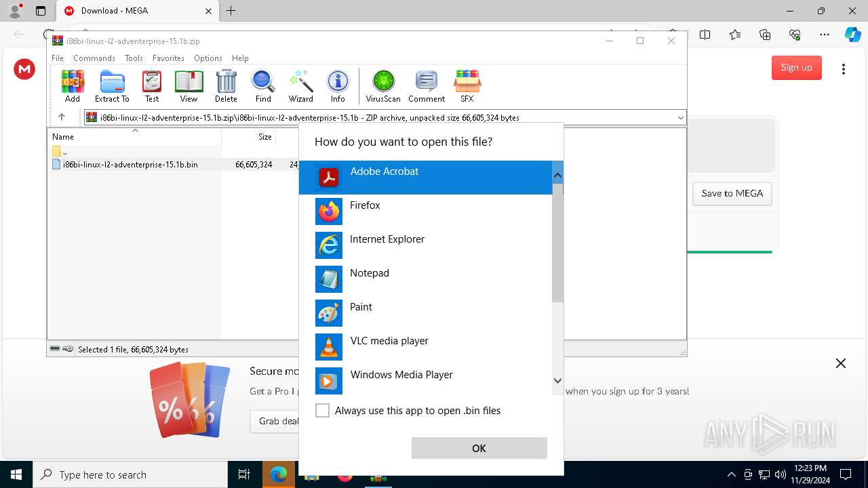Click the Add toolbar icon in WinRAR

(x=73, y=86)
